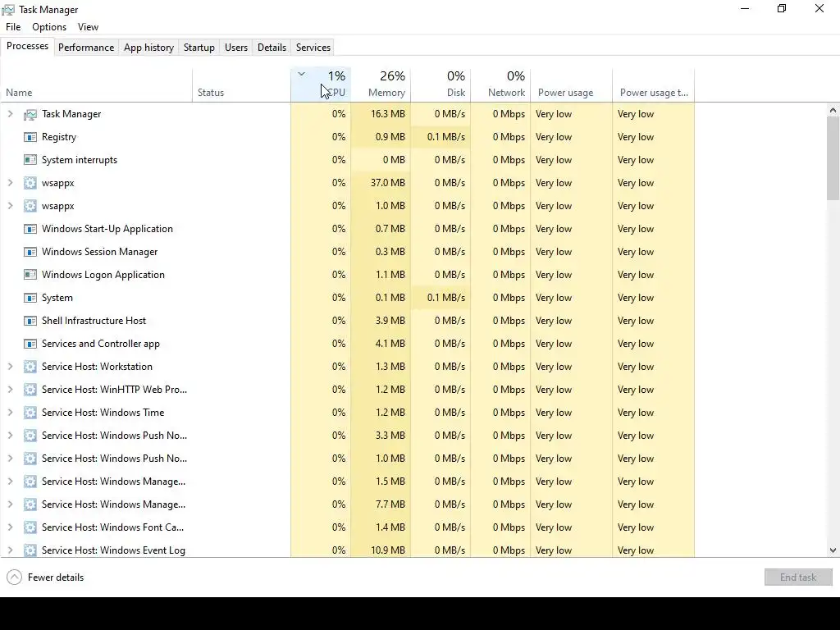840x630 pixels.
Task: Click the Shell Infrastructure Host icon
Action: click(x=30, y=321)
